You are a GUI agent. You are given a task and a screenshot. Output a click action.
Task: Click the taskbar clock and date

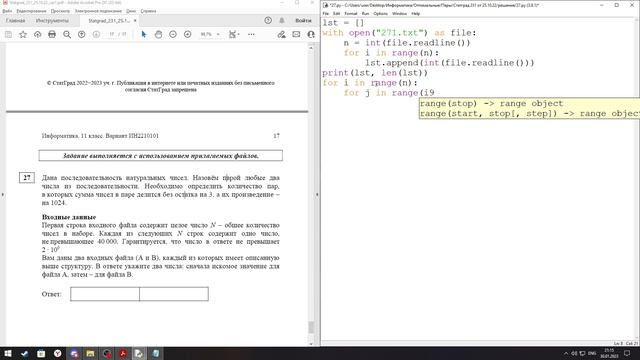click(609, 353)
